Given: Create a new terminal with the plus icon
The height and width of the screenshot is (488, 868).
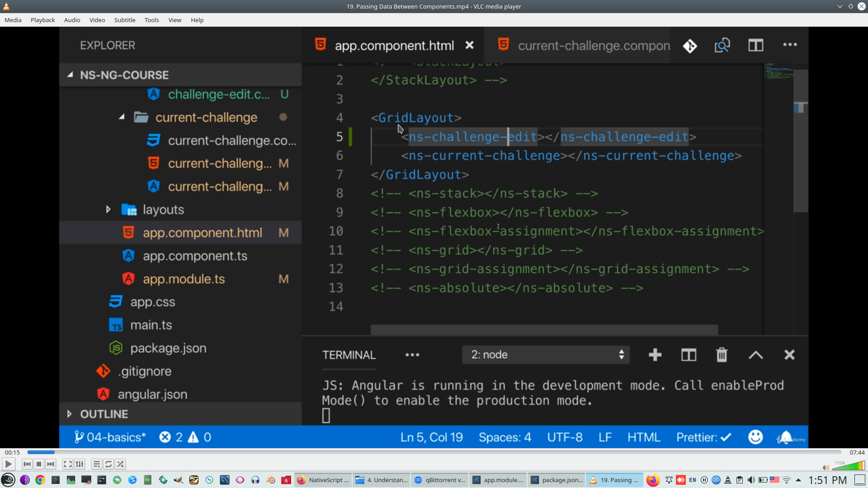Looking at the screenshot, I should pos(655,355).
